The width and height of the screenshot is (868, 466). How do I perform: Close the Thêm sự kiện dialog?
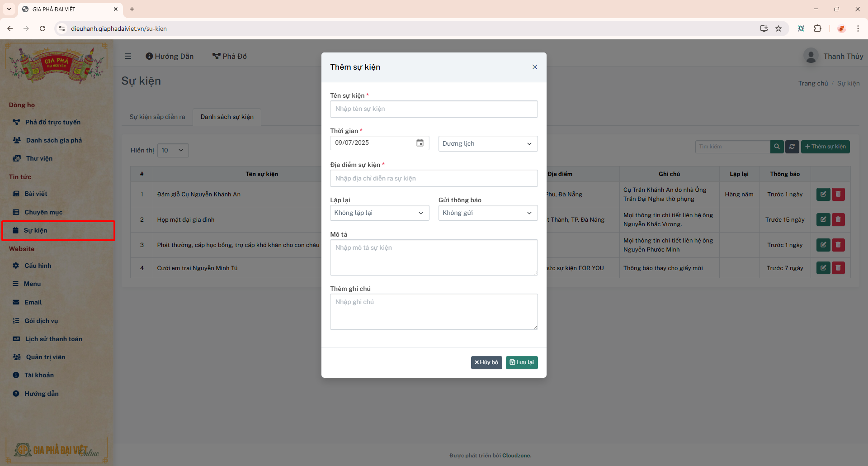pos(534,67)
